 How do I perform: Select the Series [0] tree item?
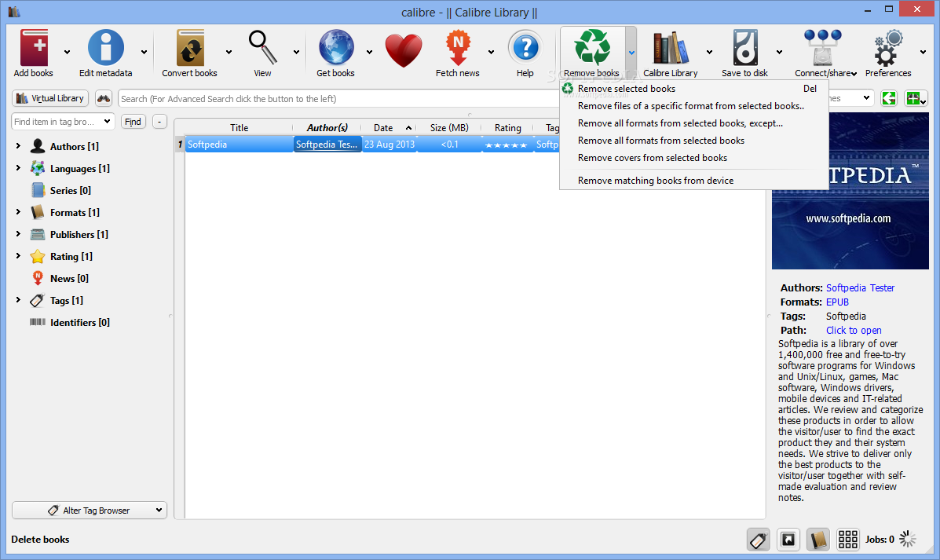coord(71,190)
